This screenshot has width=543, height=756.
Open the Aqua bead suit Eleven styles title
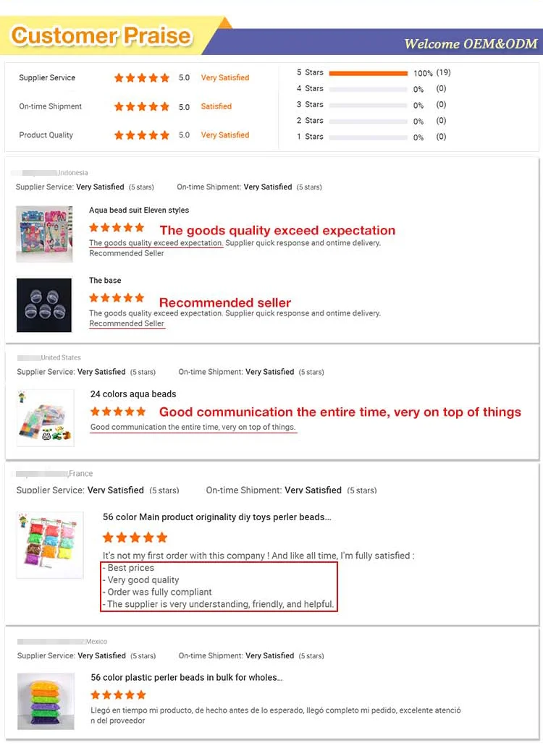tap(139, 211)
